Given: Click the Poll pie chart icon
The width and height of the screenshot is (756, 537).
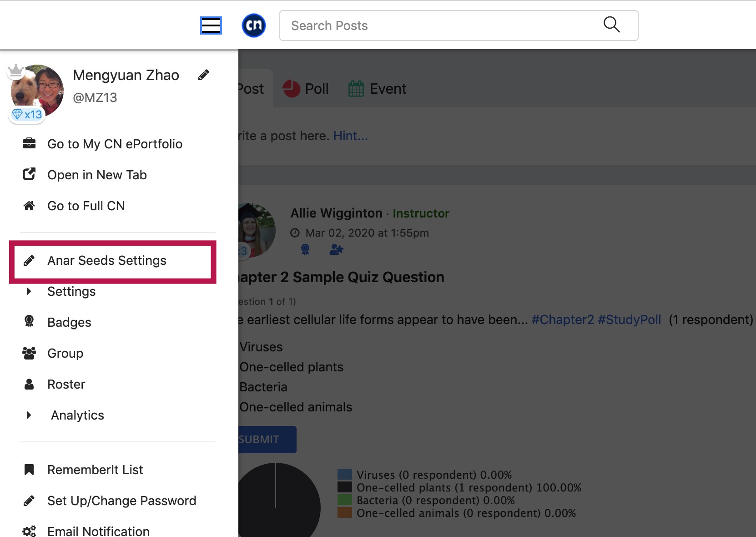Looking at the screenshot, I should [292, 89].
